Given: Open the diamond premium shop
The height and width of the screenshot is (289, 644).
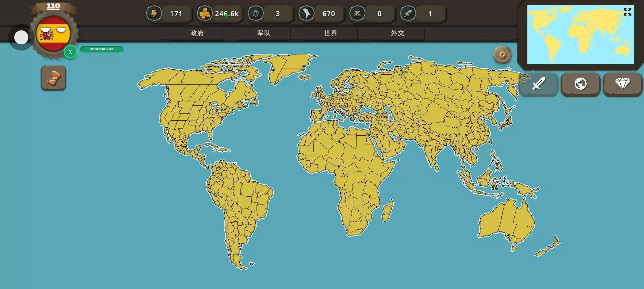Looking at the screenshot, I should pos(623,84).
